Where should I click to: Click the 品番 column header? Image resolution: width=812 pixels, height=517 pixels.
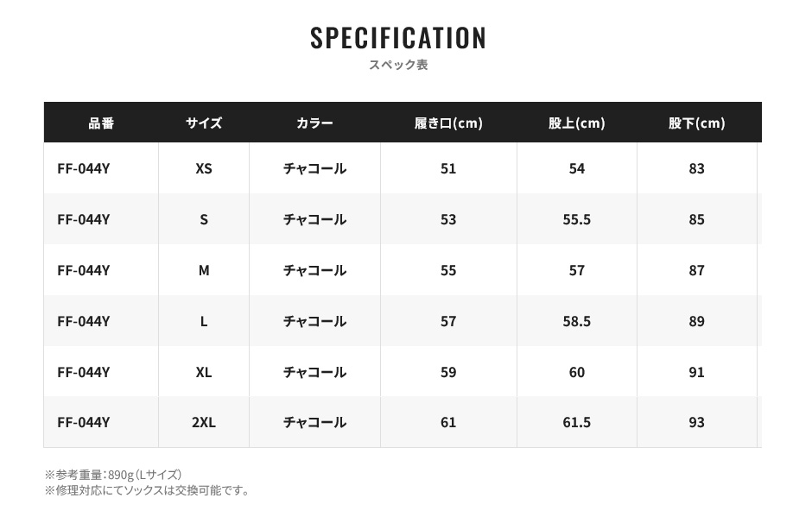coord(101,123)
